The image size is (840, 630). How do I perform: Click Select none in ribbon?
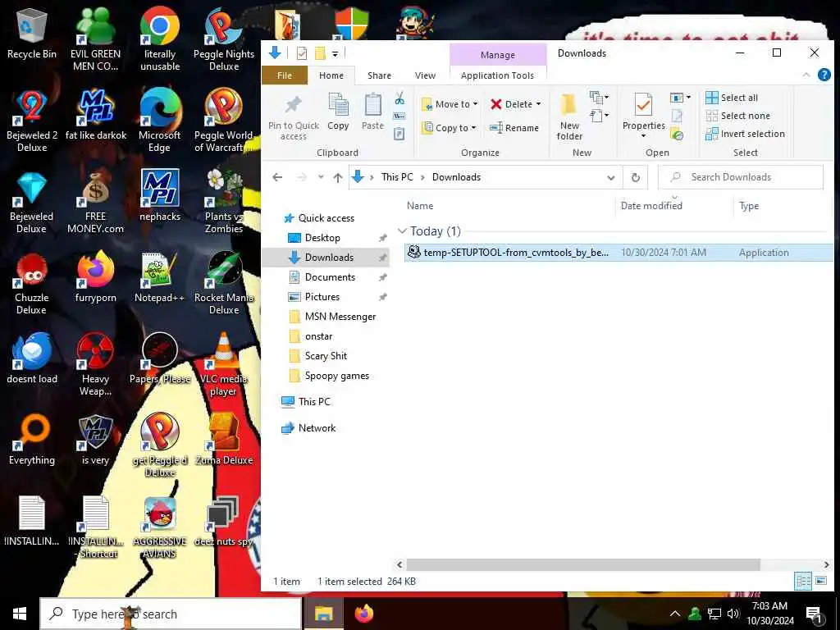(737, 116)
